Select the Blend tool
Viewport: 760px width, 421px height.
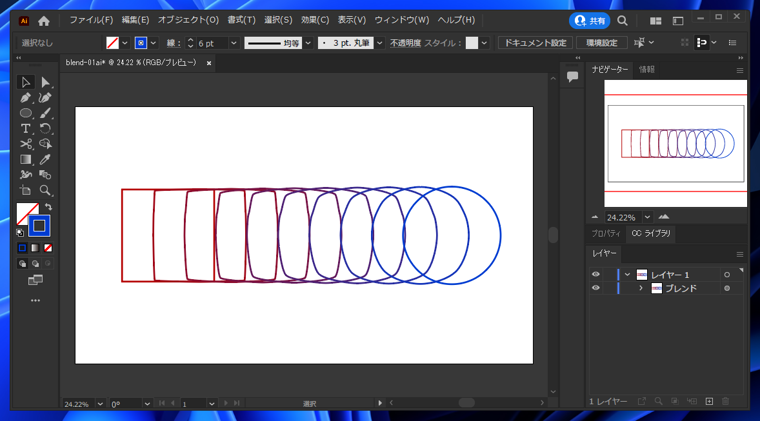coord(45,175)
